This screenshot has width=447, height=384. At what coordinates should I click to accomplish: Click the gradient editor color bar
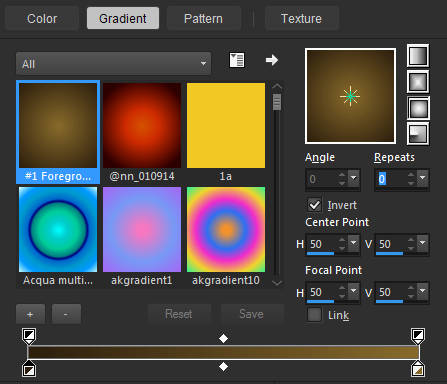click(x=223, y=352)
